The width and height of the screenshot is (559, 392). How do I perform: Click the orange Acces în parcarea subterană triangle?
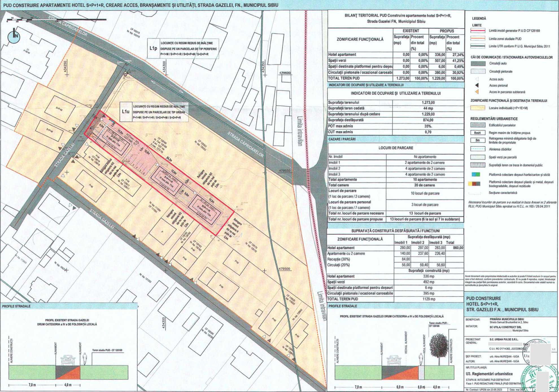click(x=477, y=92)
